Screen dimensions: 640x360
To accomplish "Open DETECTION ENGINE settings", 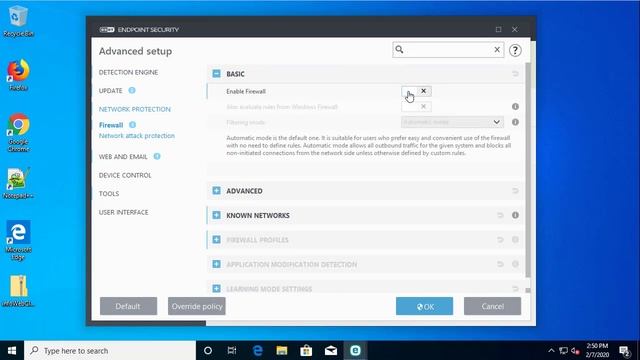I will click(128, 72).
